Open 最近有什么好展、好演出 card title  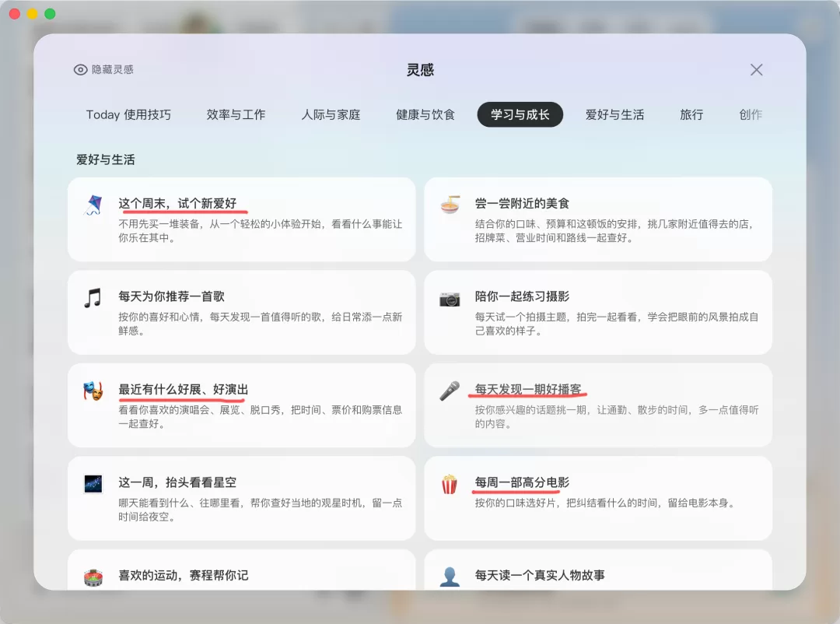click(184, 390)
